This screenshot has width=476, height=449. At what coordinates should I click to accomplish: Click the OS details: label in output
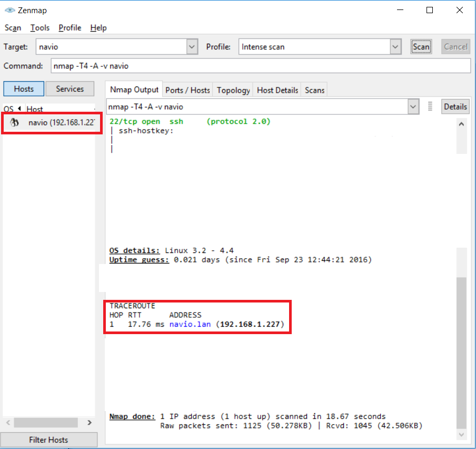click(x=134, y=251)
